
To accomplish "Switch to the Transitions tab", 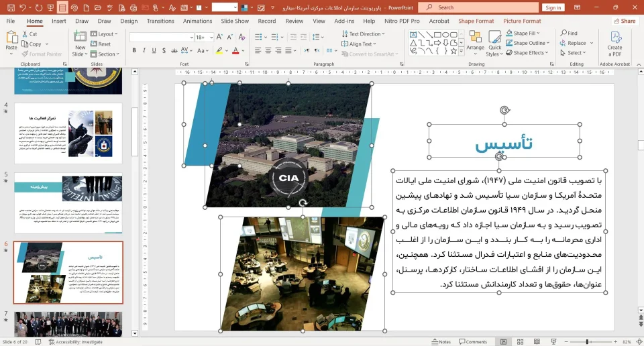I will [x=160, y=21].
